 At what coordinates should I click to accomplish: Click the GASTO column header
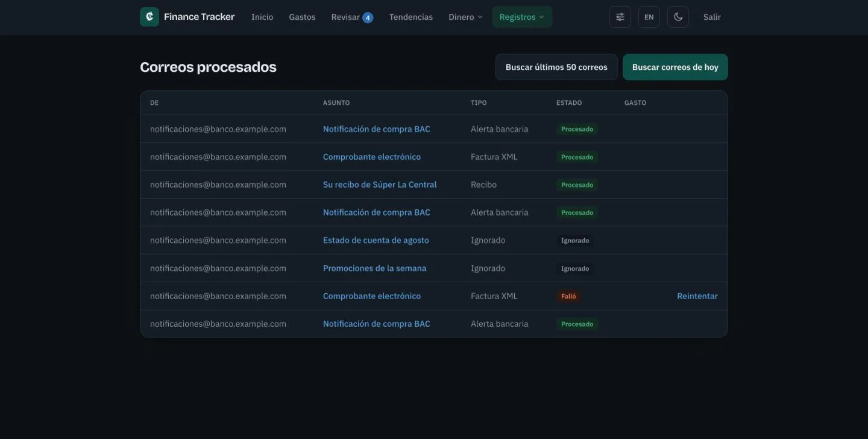(x=635, y=103)
